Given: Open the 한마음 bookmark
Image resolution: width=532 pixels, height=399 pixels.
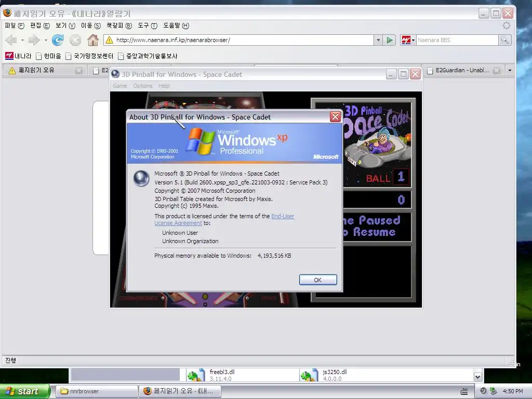Looking at the screenshot, I should coord(48,56).
